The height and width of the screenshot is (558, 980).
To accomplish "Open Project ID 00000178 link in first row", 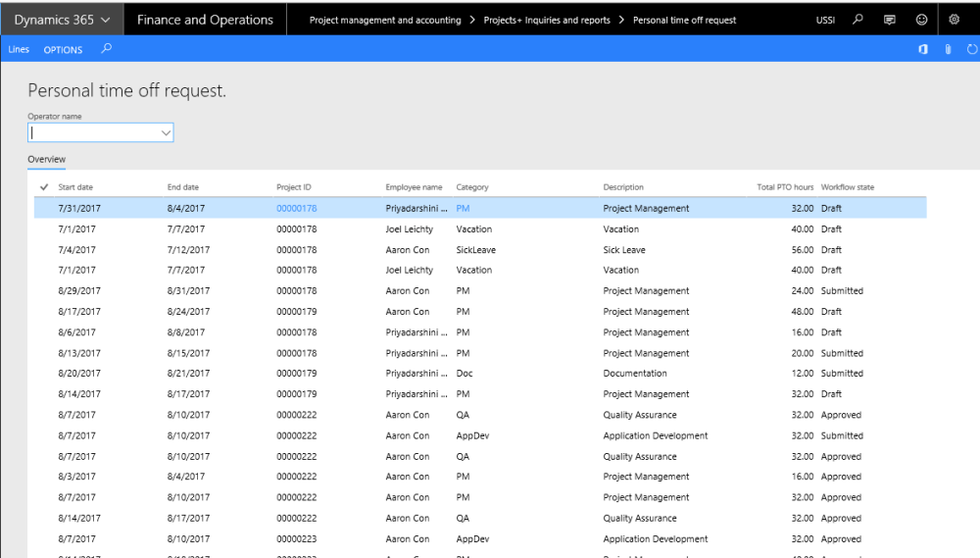I will coord(297,208).
